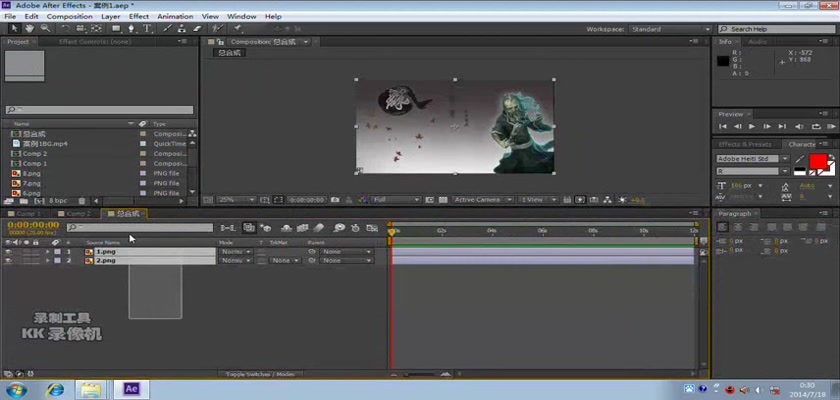
Task: Switch to Comp 2 timeline tab
Action: click(78, 214)
